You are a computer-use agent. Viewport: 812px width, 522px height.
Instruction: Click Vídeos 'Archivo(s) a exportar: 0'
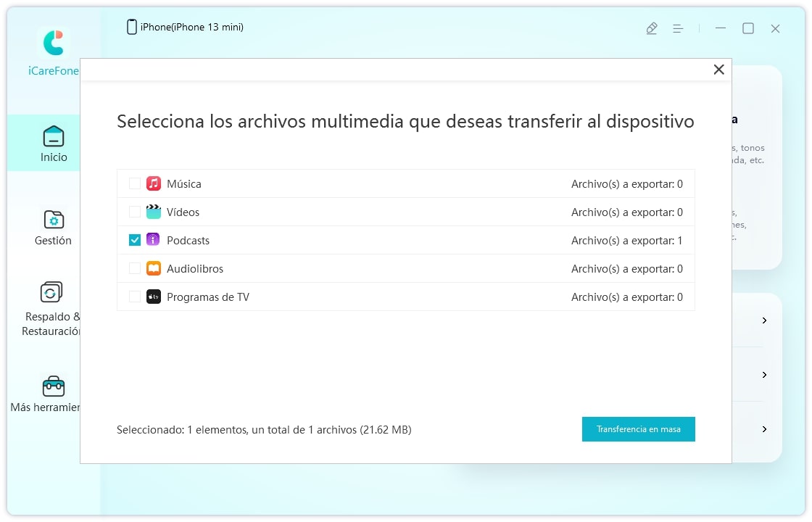pos(626,212)
